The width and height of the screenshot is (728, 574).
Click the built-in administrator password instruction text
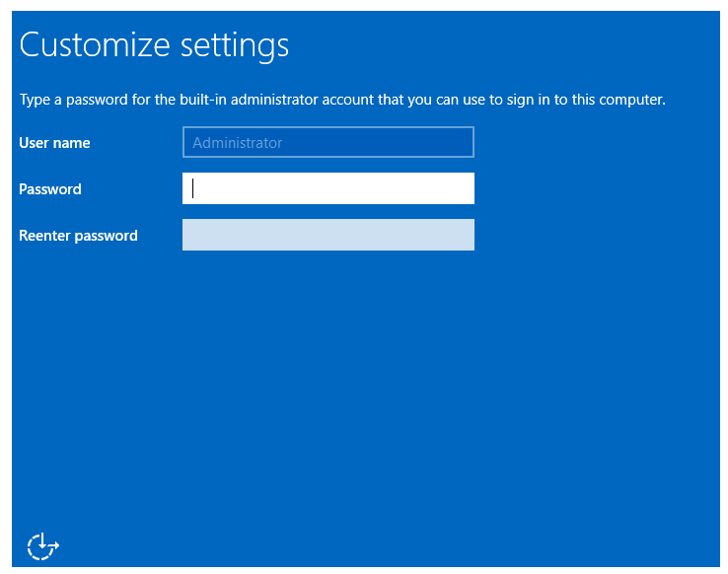[342, 100]
